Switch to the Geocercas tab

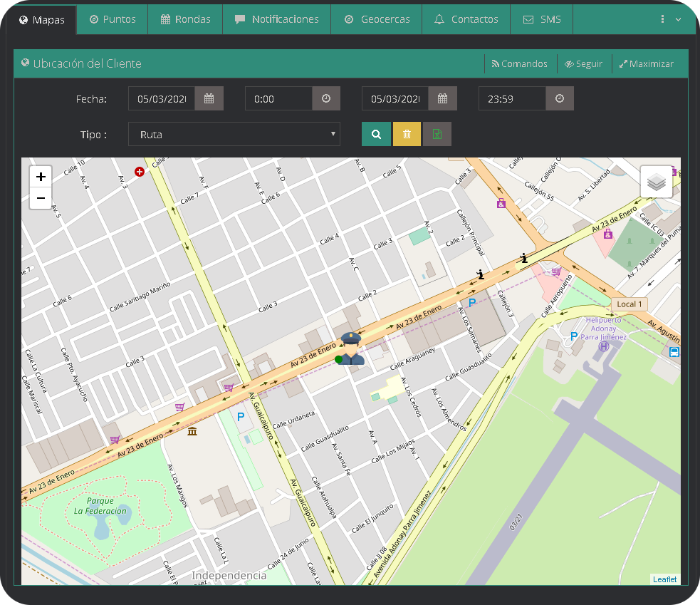click(x=377, y=19)
